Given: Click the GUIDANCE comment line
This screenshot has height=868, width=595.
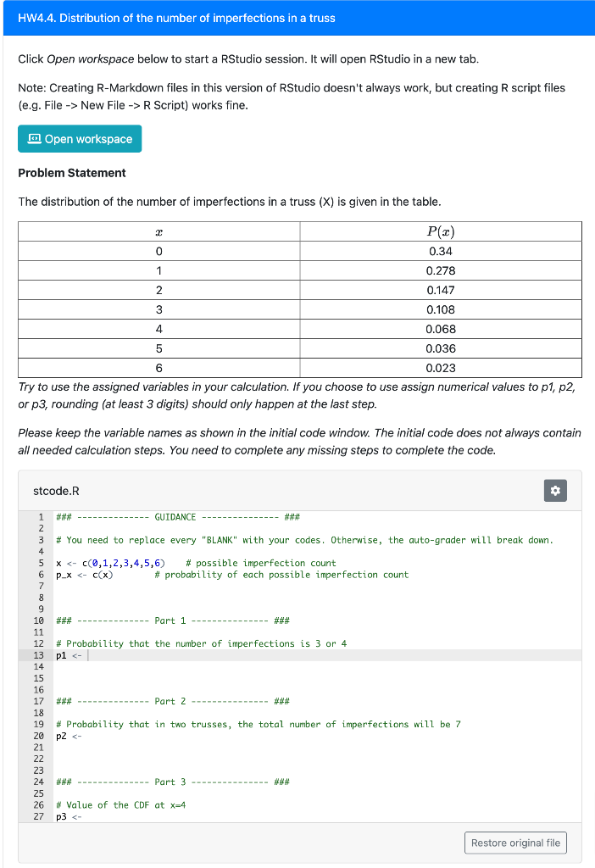Looking at the screenshot, I should tap(178, 517).
